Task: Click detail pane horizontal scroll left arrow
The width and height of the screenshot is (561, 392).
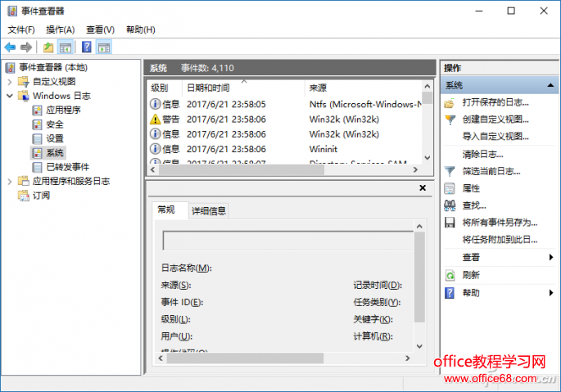Action: [161, 358]
